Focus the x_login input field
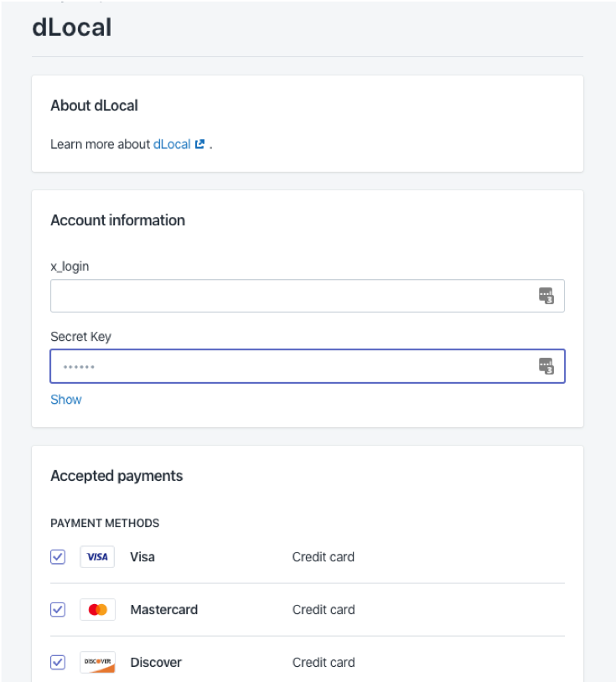Screen dimensions: 616x682 [308, 296]
